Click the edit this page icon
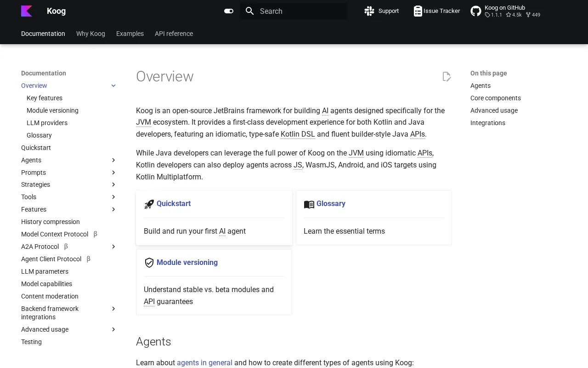The width and height of the screenshot is (588, 368). click(x=447, y=77)
